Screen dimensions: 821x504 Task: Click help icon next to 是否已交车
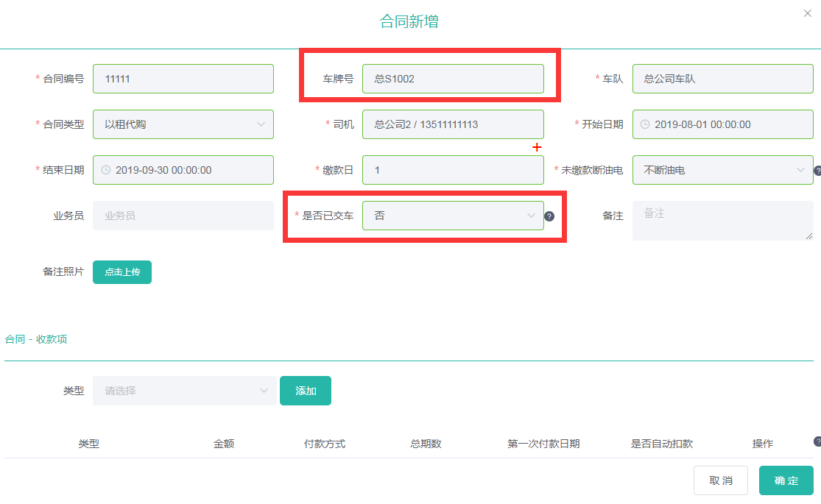pos(549,216)
